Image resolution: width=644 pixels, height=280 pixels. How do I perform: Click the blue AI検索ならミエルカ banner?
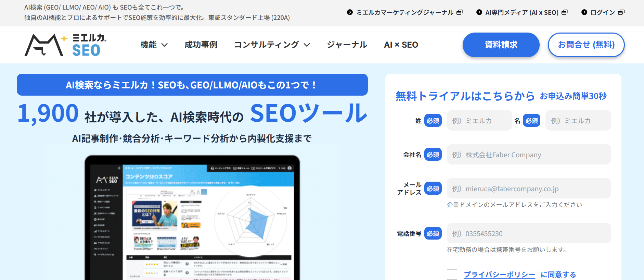[192, 85]
